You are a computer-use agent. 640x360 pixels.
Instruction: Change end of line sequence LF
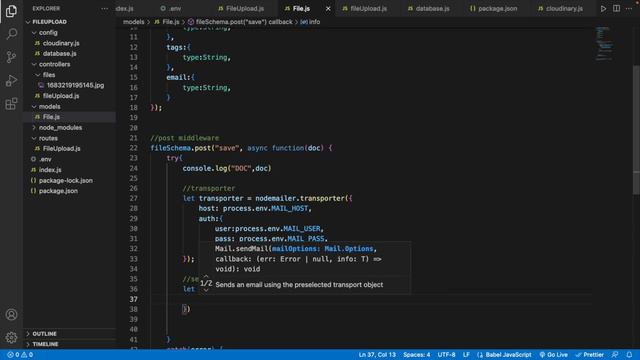(x=466, y=355)
